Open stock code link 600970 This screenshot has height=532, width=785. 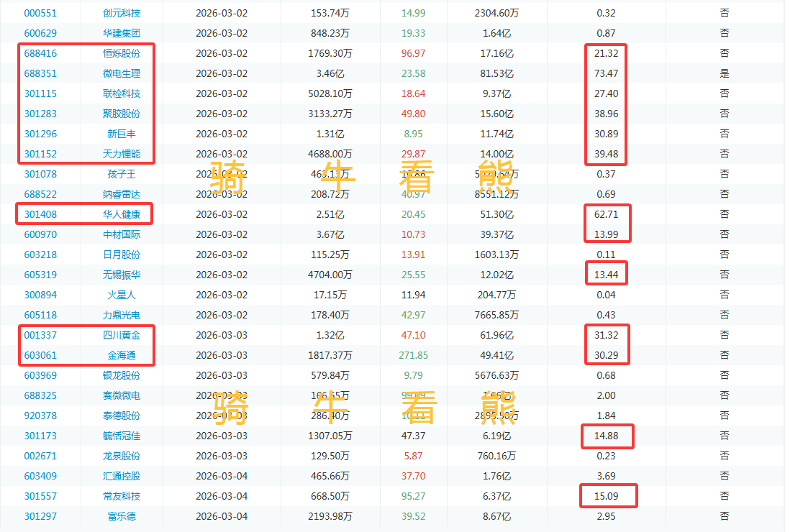click(x=40, y=234)
